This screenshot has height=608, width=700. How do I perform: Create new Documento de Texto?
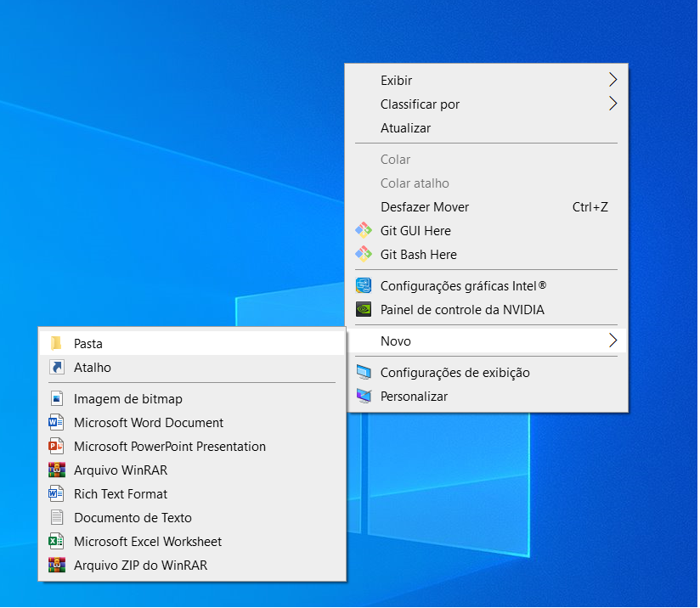[x=192, y=517]
